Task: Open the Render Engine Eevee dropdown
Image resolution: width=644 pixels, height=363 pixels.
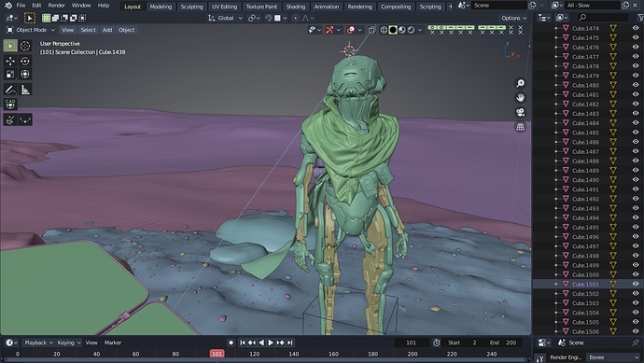Action: click(x=613, y=357)
